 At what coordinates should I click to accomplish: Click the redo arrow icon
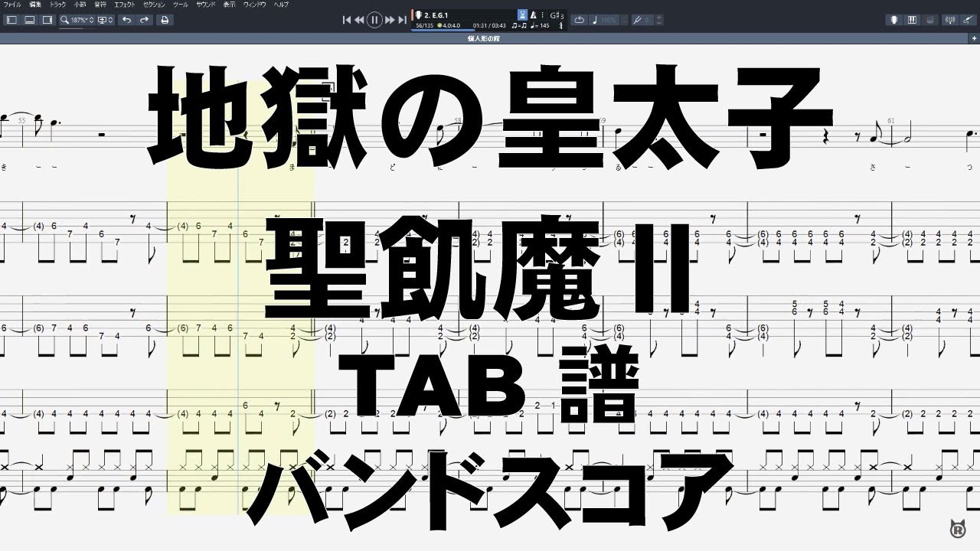(145, 20)
